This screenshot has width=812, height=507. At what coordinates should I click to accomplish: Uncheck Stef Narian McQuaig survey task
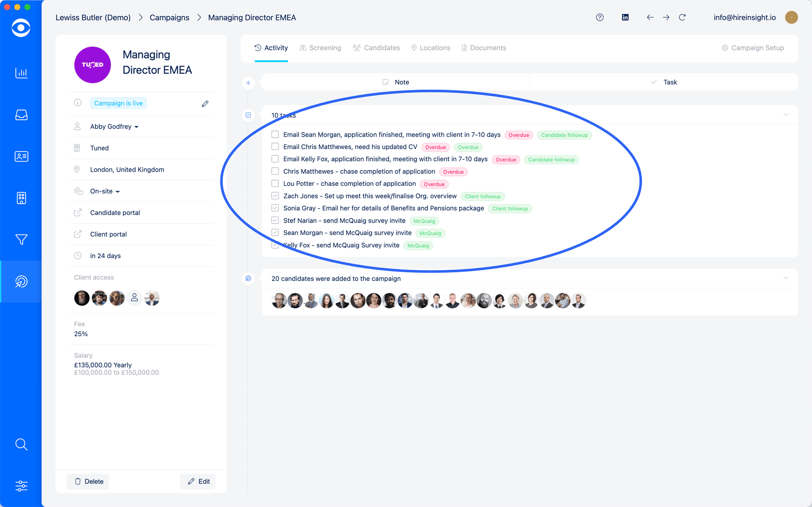click(275, 220)
